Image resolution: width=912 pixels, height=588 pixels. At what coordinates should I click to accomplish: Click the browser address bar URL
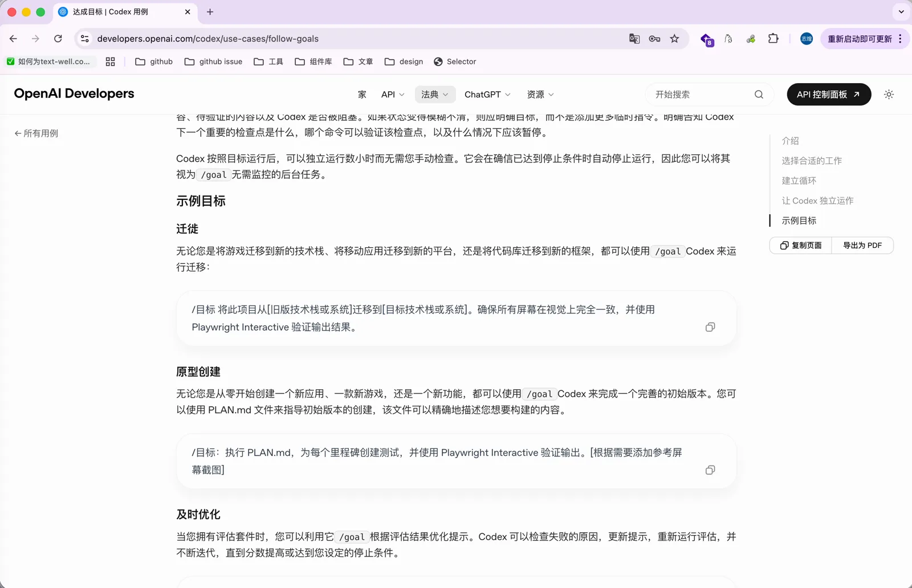pos(208,39)
